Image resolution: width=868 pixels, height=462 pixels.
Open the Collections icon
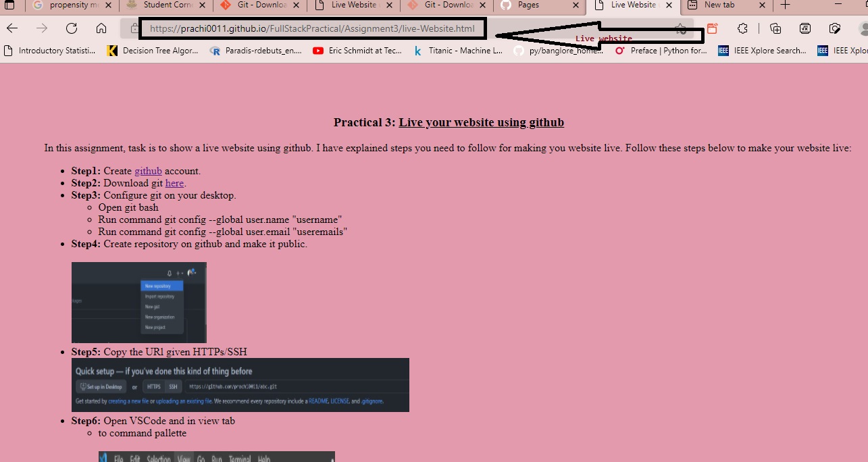(775, 29)
